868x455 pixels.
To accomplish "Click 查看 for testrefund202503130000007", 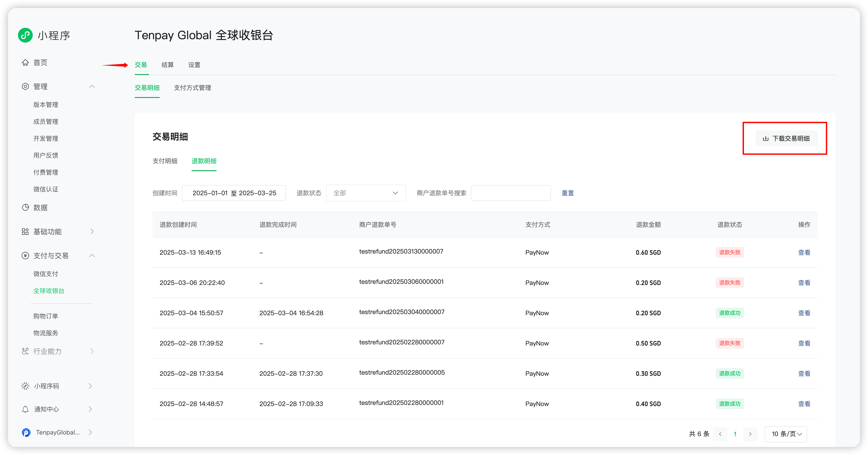I will (x=804, y=252).
